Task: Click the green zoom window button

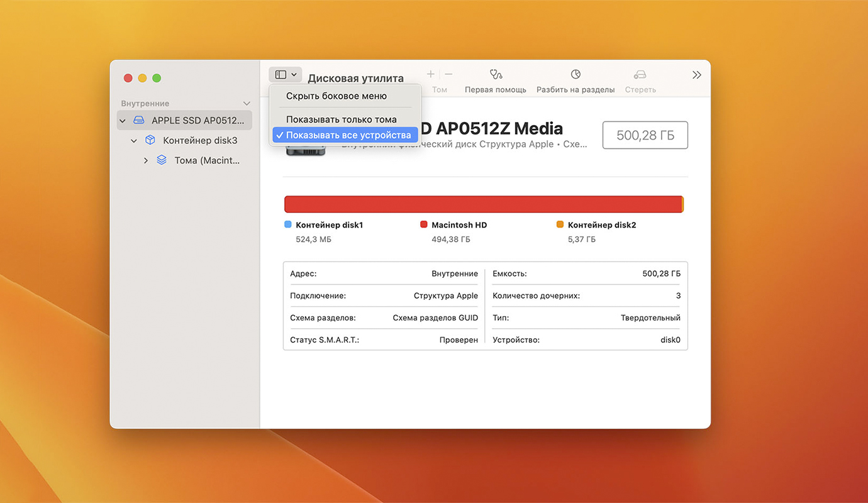Action: [157, 78]
